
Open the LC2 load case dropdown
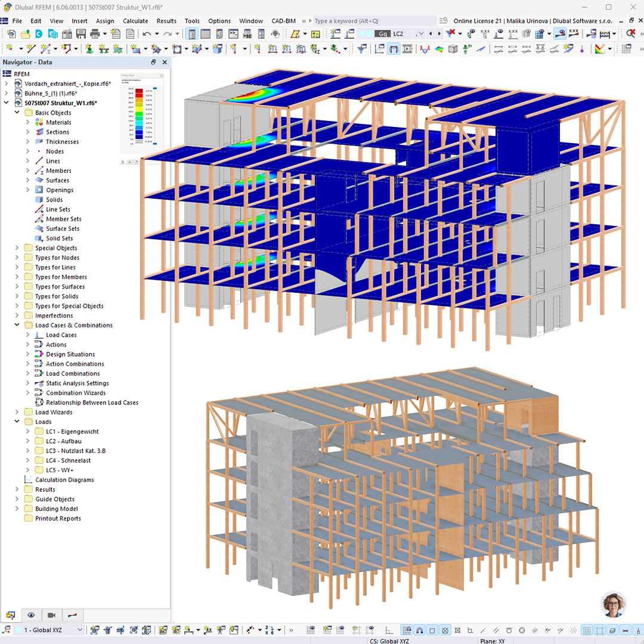[x=420, y=33]
